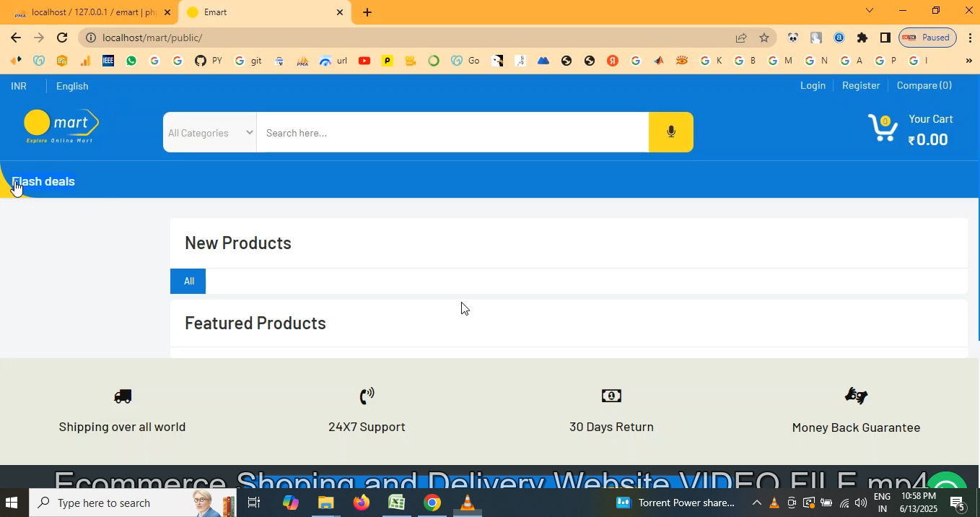Click the microphone voice search button
The height and width of the screenshot is (517, 980).
(x=670, y=132)
